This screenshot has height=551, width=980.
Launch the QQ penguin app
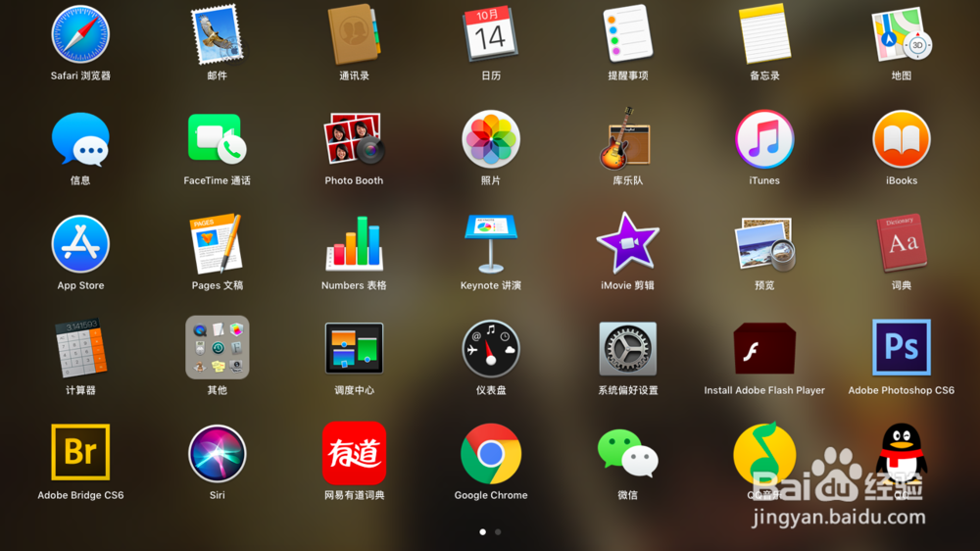tap(902, 453)
